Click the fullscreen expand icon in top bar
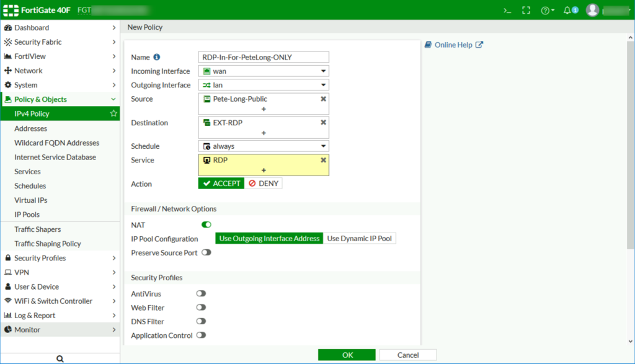 click(526, 10)
